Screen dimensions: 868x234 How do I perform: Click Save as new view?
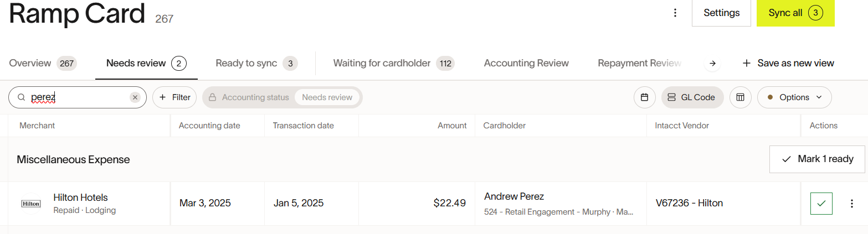(x=788, y=63)
